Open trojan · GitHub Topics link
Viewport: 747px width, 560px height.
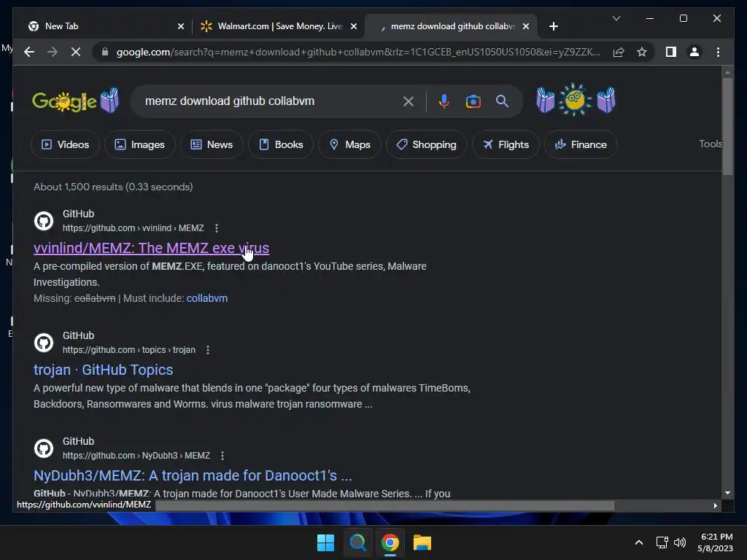pos(103,370)
